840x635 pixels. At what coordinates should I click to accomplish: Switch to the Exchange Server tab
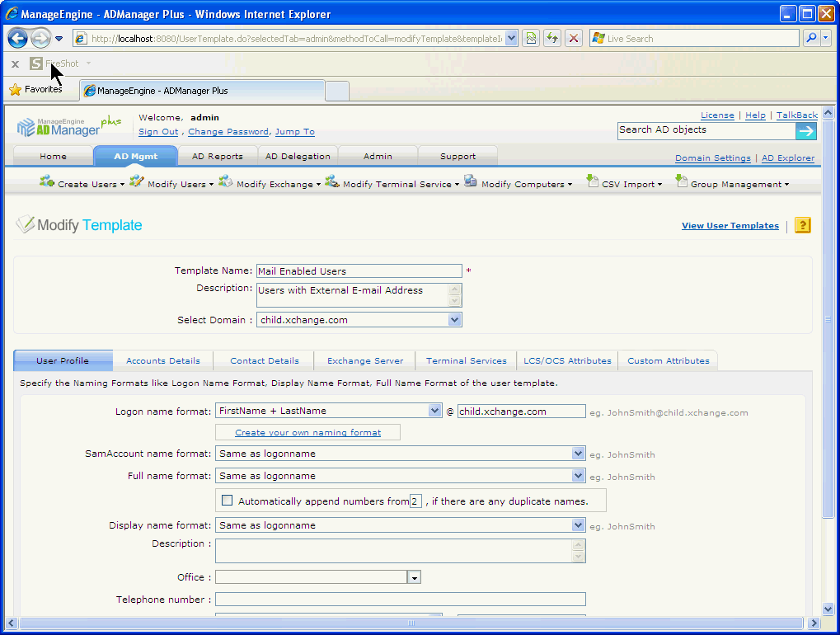point(365,360)
